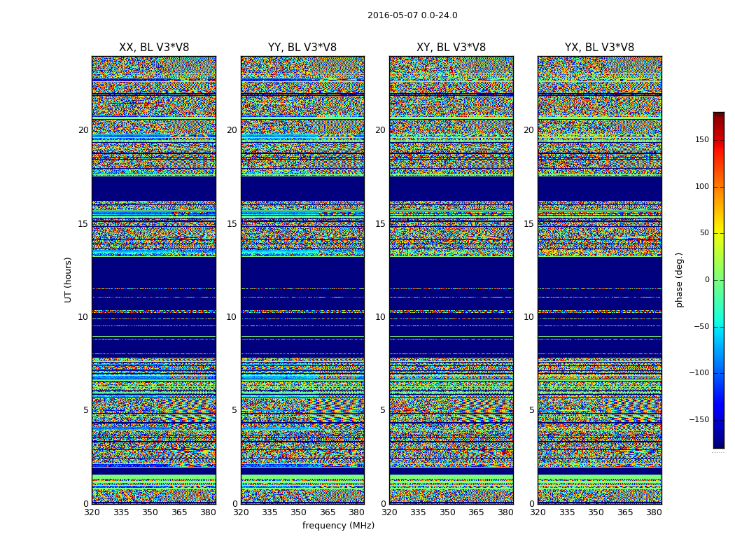Select the 'YY, BL V3*V8' subplot title
This screenshot has height=560, width=735.
click(x=302, y=48)
